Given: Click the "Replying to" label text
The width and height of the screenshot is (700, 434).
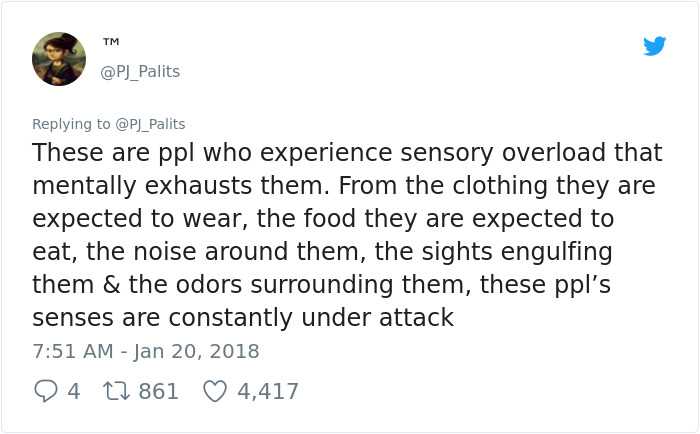Looking at the screenshot, I should (x=71, y=124).
